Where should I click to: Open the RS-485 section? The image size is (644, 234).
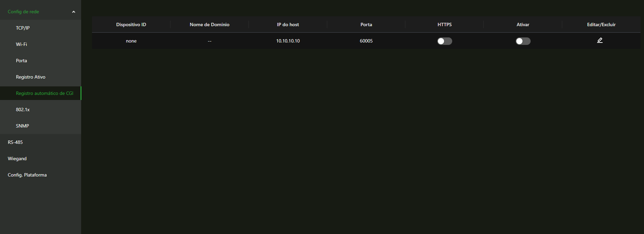pyautogui.click(x=15, y=142)
